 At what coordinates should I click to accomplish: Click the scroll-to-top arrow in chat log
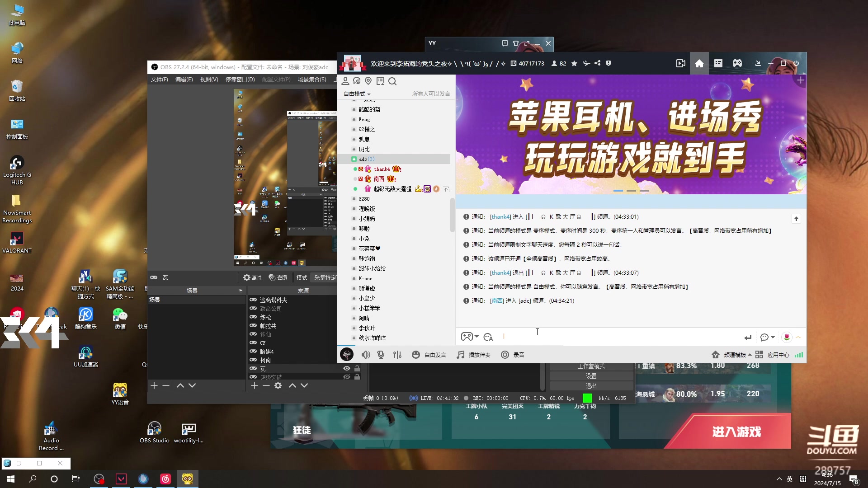(796, 219)
